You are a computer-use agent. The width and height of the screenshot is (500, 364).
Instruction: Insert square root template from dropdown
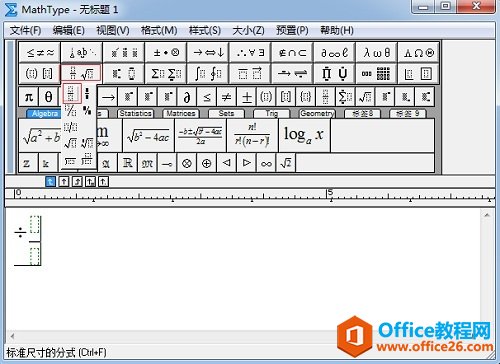pos(71,144)
